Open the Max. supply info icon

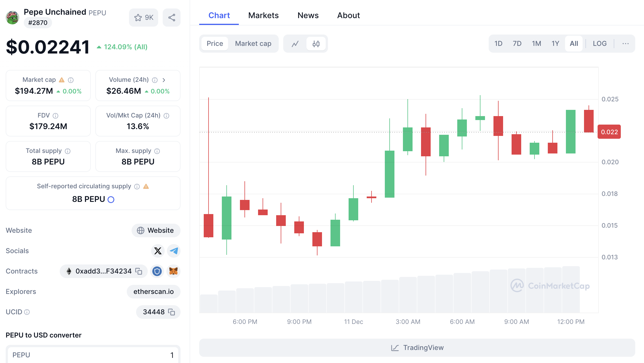point(157,151)
